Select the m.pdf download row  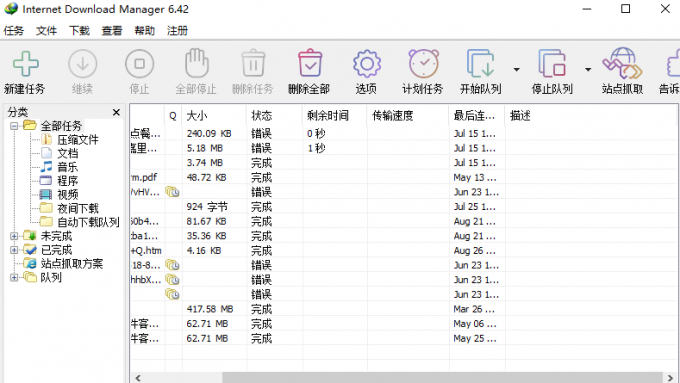click(x=403, y=177)
